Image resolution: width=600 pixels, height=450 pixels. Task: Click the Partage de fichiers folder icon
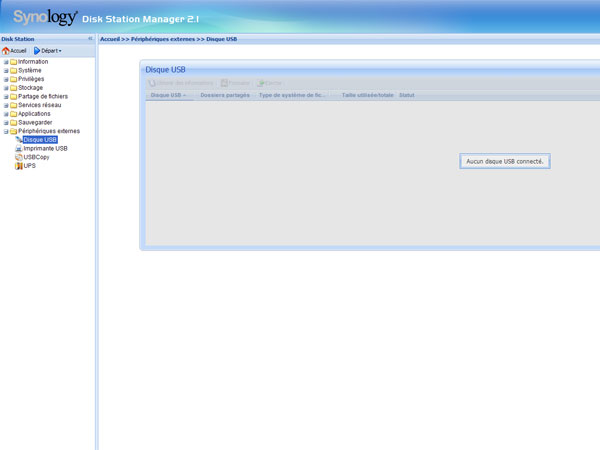click(13, 96)
